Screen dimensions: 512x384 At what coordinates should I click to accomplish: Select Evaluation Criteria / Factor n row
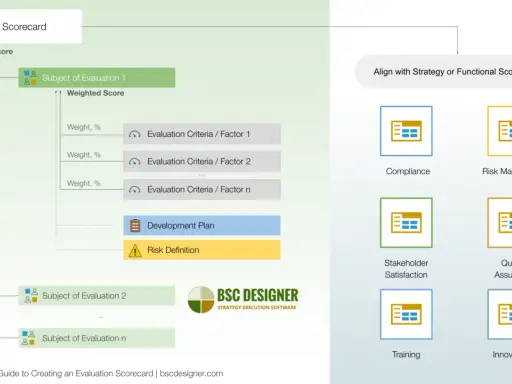point(202,190)
